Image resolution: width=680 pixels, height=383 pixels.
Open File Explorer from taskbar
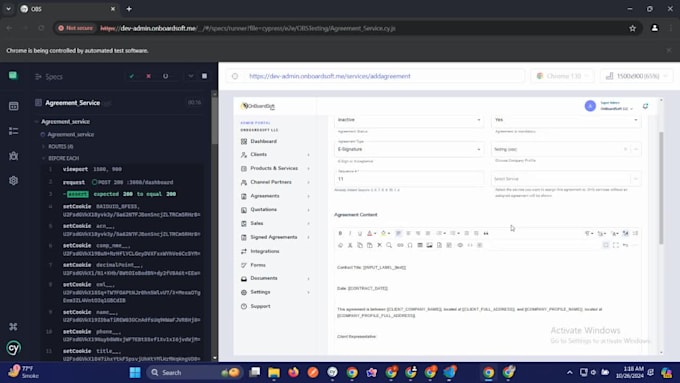[274, 372]
